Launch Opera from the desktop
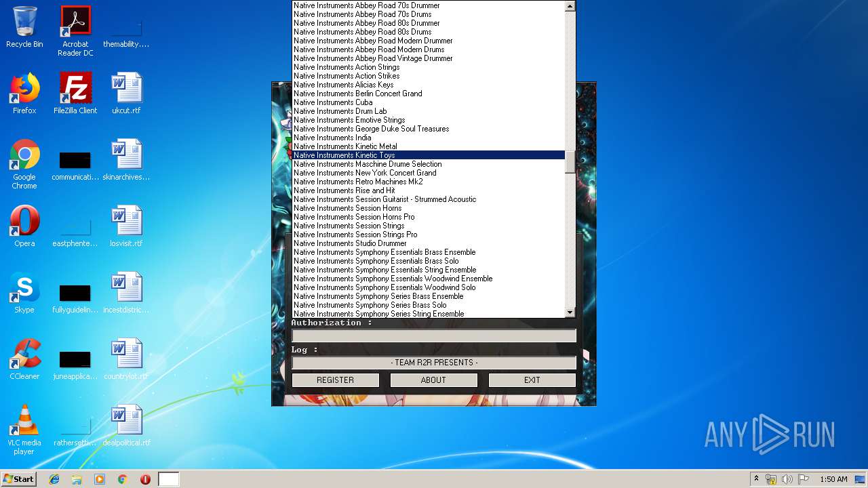The height and width of the screenshot is (488, 868). click(x=24, y=226)
